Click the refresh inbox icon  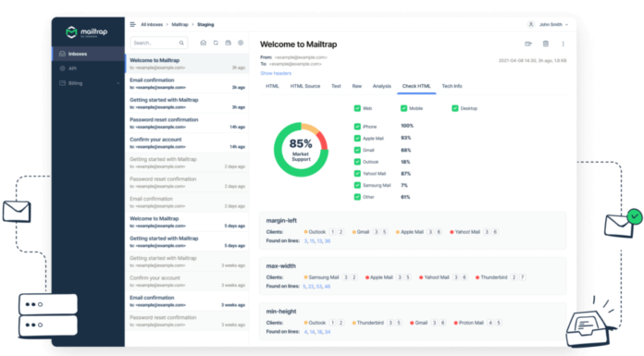click(216, 43)
